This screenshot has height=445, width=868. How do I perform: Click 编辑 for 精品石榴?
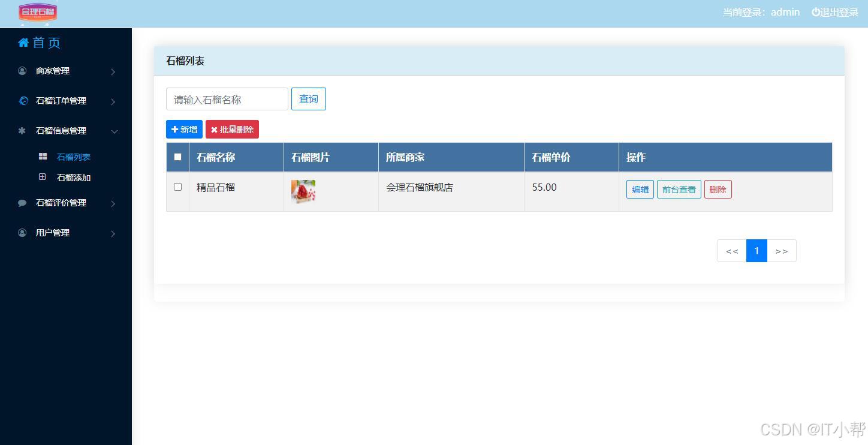tap(640, 190)
